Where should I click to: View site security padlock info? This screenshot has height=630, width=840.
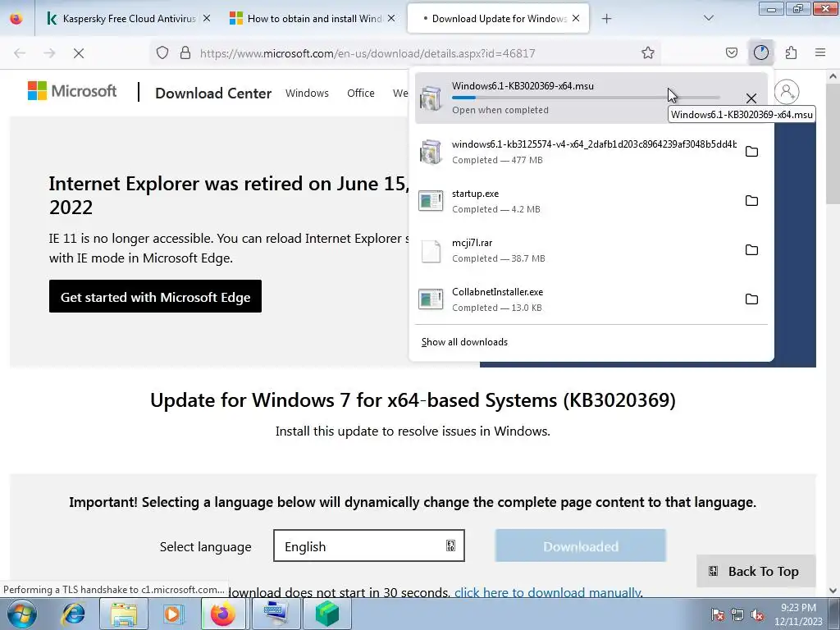(x=185, y=53)
